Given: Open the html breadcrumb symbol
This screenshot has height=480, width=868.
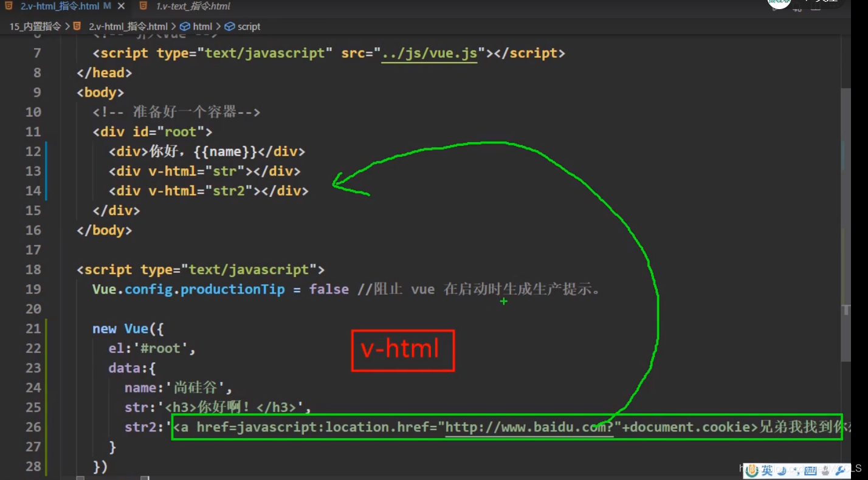Looking at the screenshot, I should tap(202, 27).
